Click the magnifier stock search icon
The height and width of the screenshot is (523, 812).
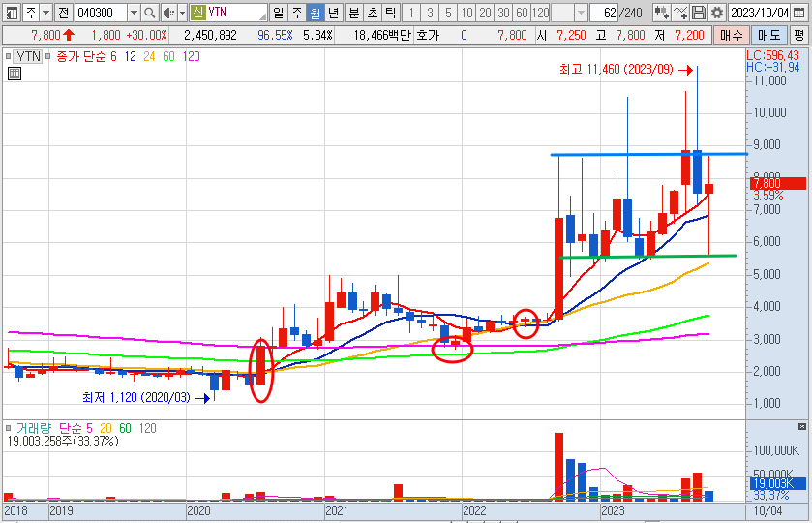(x=150, y=13)
